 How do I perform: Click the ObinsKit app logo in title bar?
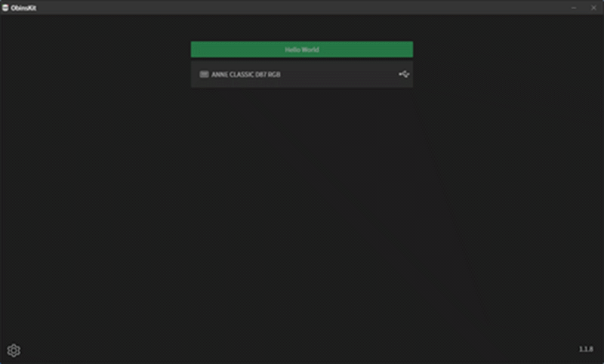pyautogui.click(x=5, y=8)
